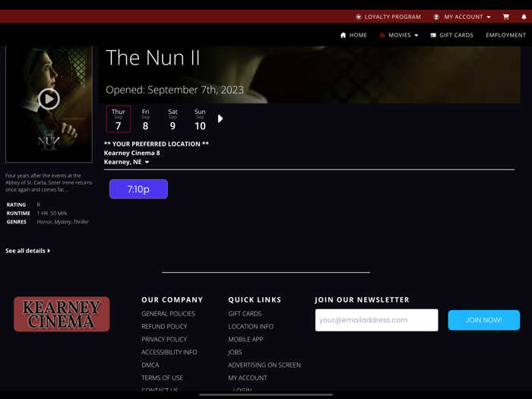Expand the Movies menu
532x399 pixels.
pos(399,35)
